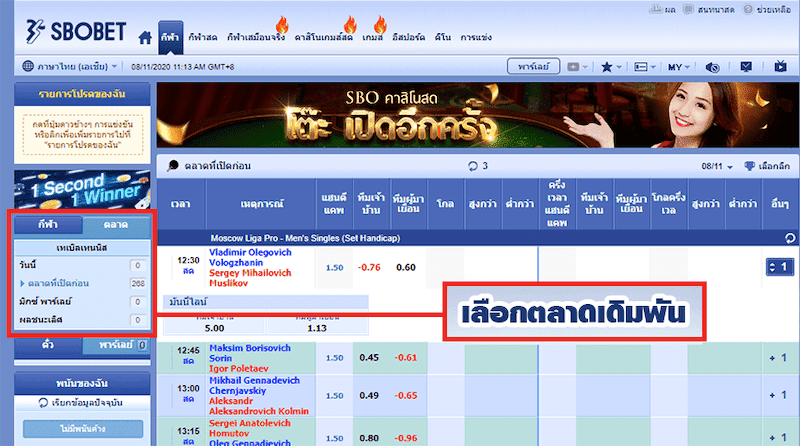The image size is (800, 446).
Task: Collapse extra markets on Vologzhanin row
Action: (780, 267)
